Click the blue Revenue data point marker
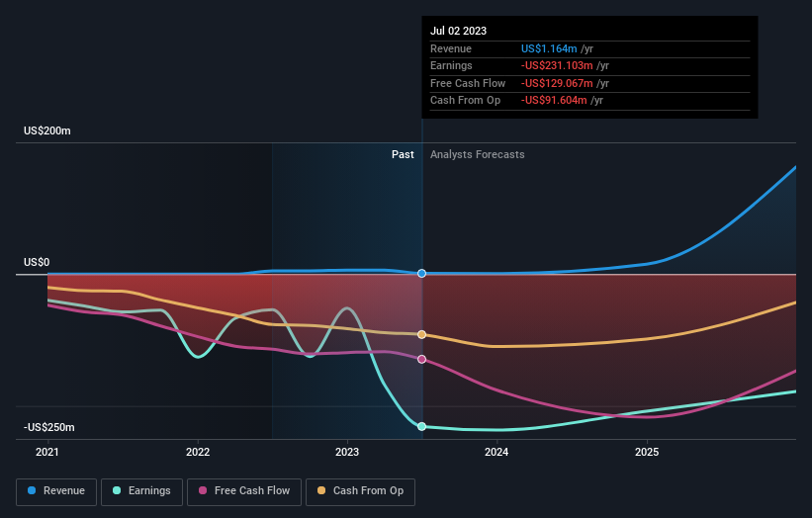812x518 pixels. [x=421, y=273]
